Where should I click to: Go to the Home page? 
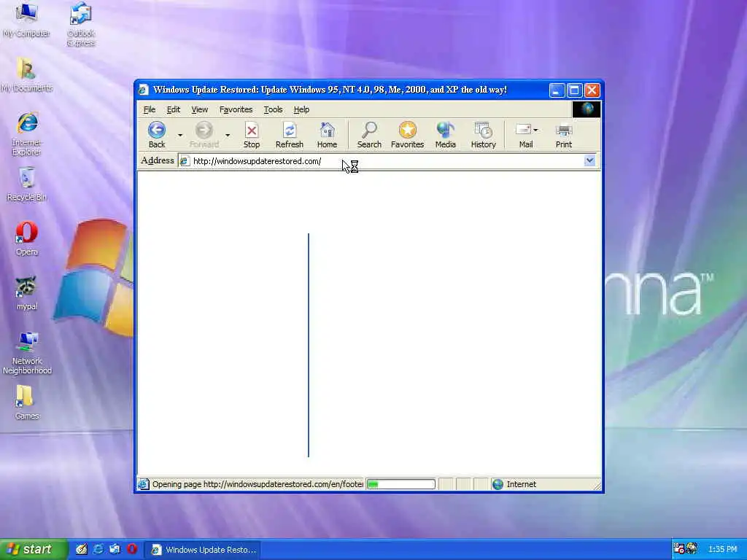327,135
